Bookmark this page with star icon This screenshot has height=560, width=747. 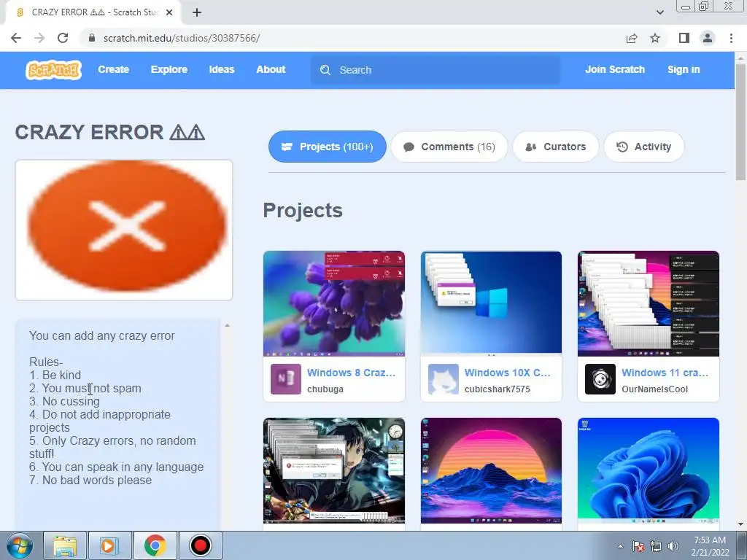coord(655,38)
